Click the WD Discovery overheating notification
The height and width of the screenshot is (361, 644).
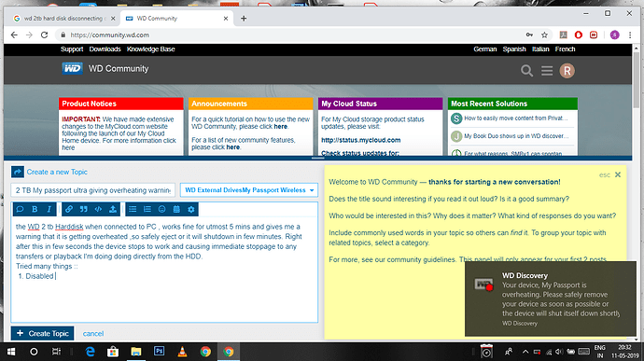tap(551, 299)
